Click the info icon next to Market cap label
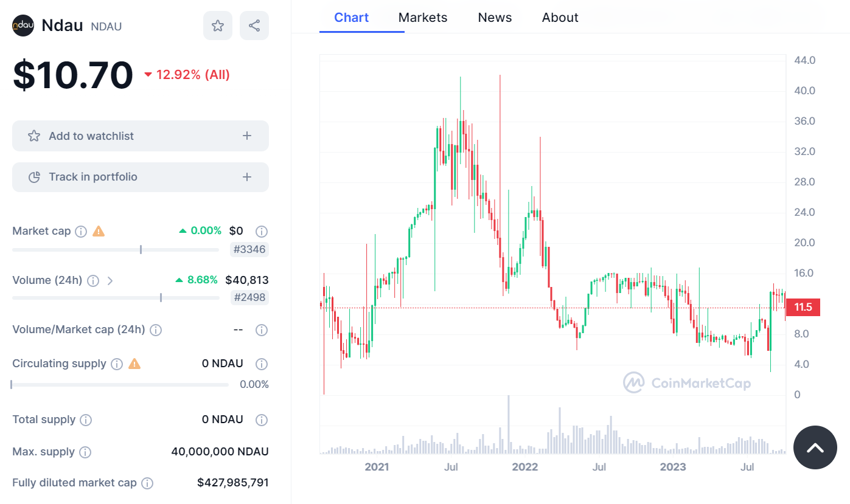 81,231
